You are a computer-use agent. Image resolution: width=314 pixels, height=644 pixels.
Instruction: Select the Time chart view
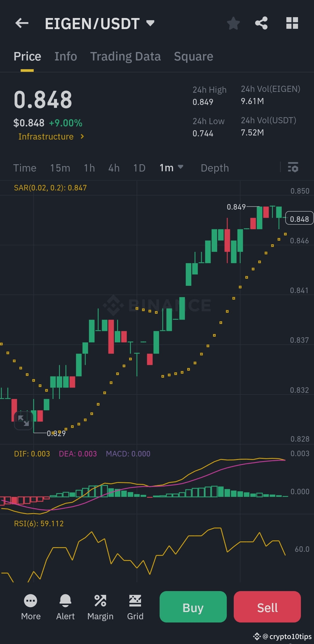pos(25,168)
